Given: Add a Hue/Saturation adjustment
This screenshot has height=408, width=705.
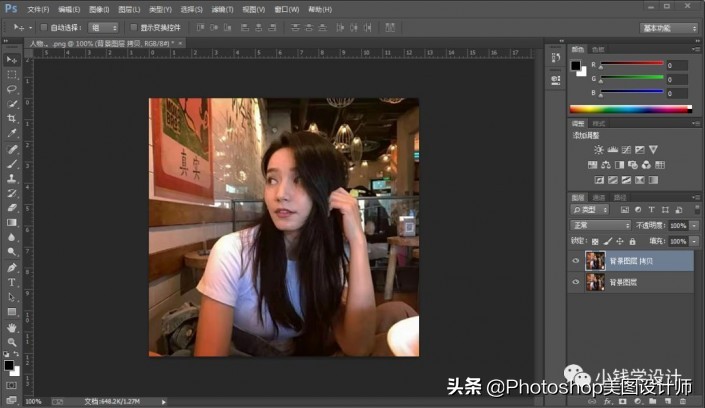Looking at the screenshot, I should [593, 165].
